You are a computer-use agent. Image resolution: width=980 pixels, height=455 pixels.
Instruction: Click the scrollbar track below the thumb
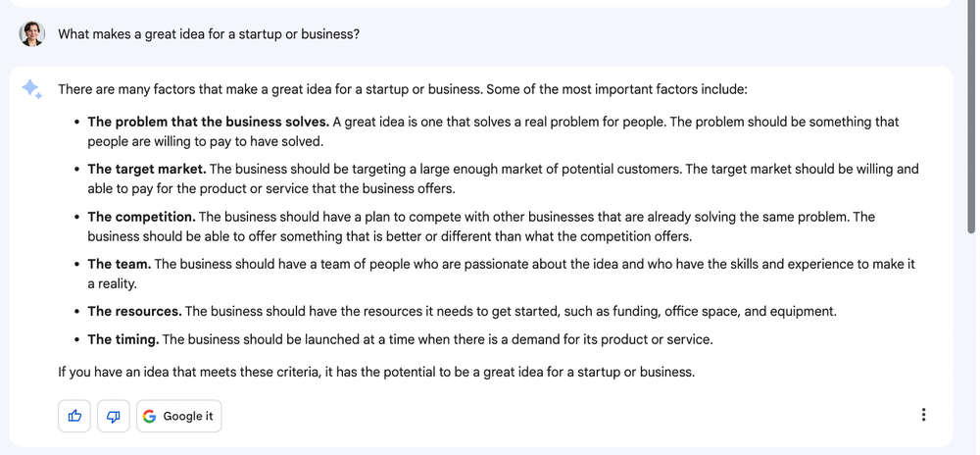(x=970, y=343)
